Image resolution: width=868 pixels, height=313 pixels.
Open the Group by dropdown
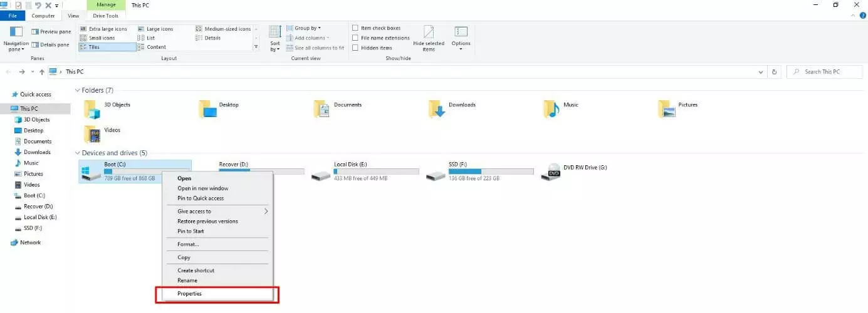coord(304,28)
